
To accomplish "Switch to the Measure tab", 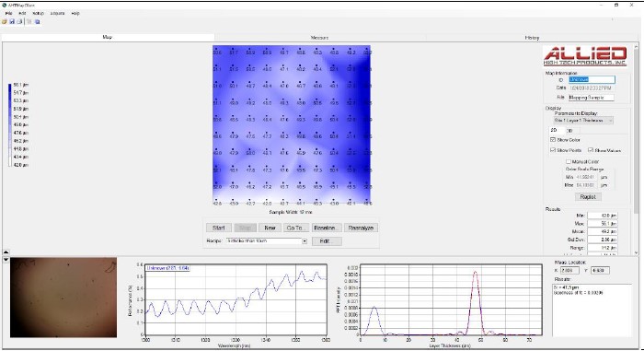I will click(x=319, y=38).
